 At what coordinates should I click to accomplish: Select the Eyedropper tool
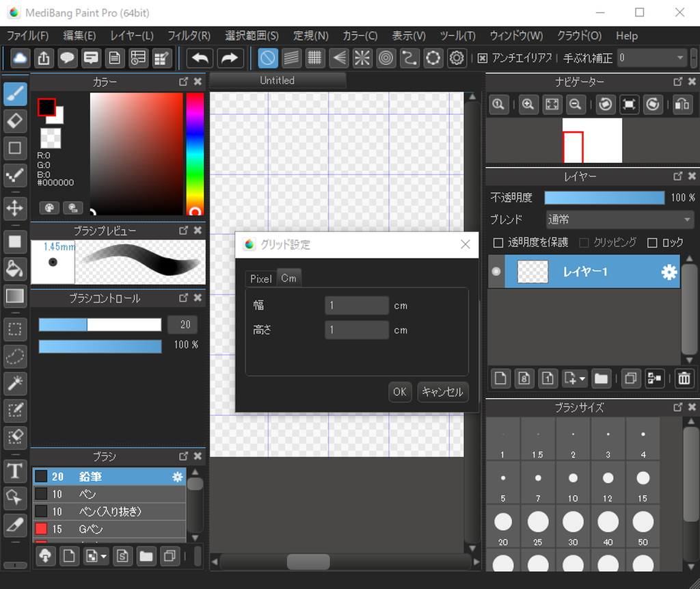tap(15, 525)
